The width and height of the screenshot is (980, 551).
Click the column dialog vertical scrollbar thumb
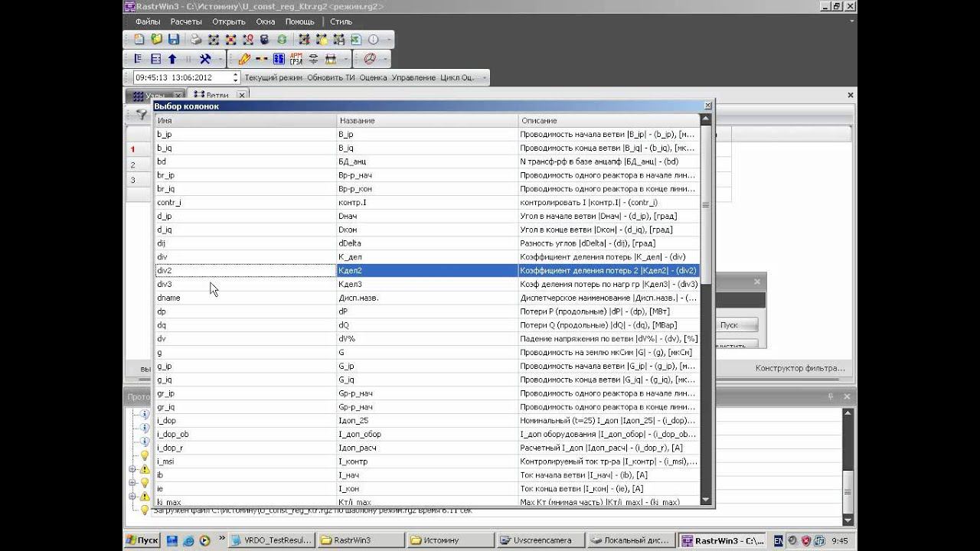click(x=706, y=205)
